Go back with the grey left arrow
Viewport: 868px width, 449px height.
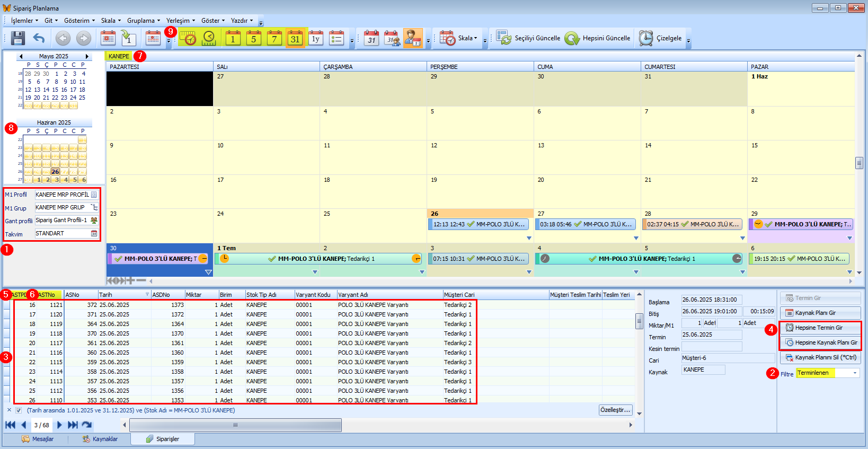click(63, 38)
